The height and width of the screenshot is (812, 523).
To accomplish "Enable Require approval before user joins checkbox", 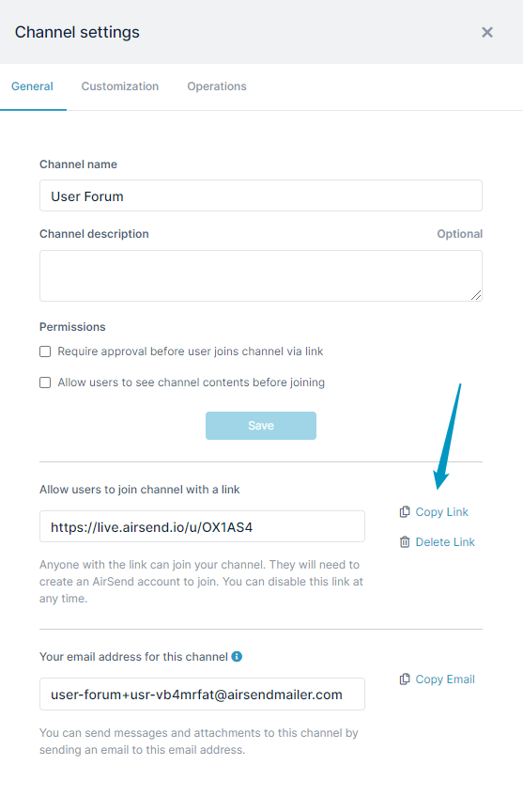I will (x=45, y=351).
